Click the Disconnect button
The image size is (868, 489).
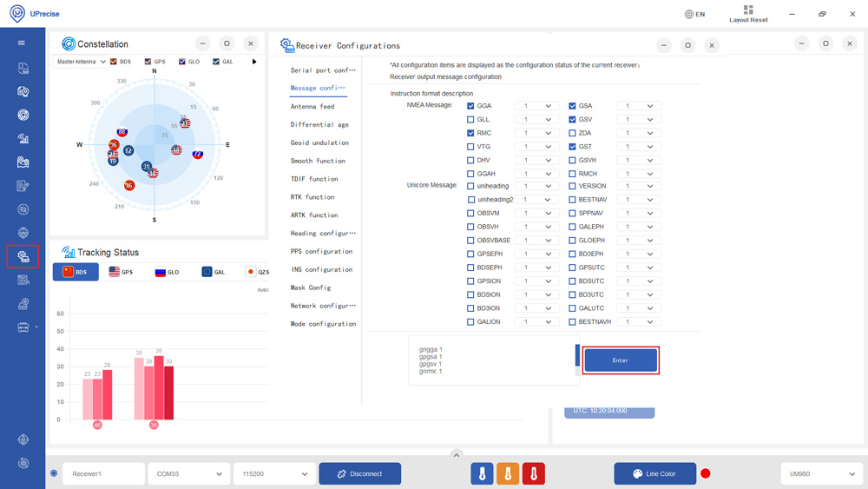click(x=359, y=473)
